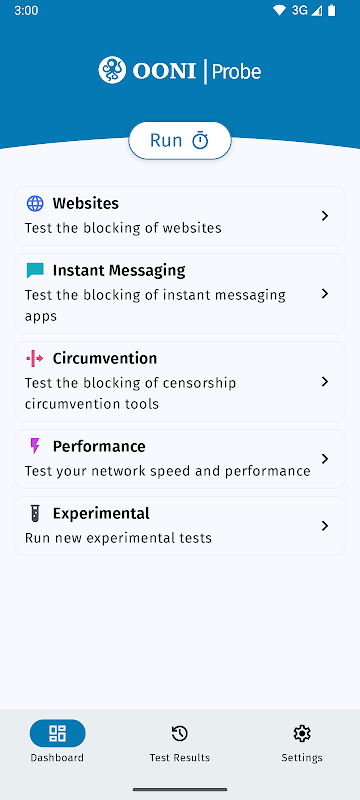This screenshot has height=800, width=360.
Task: Click the chat bubble Instant Messaging icon
Action: click(35, 270)
